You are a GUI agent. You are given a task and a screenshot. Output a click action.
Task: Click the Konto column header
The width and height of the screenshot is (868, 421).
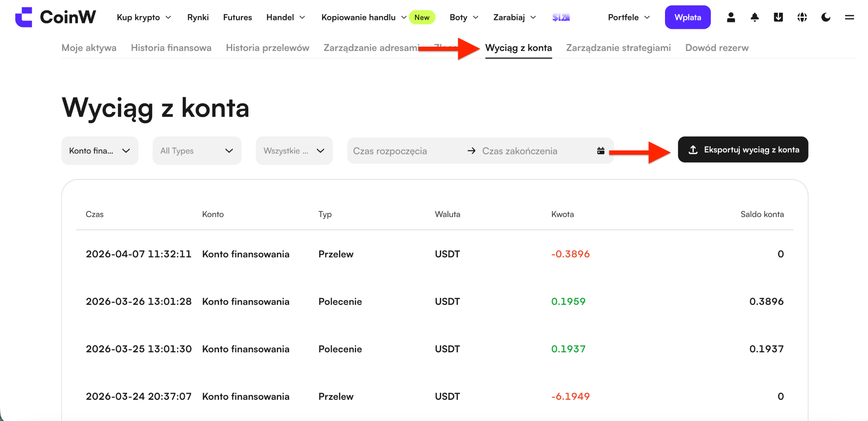tap(213, 215)
